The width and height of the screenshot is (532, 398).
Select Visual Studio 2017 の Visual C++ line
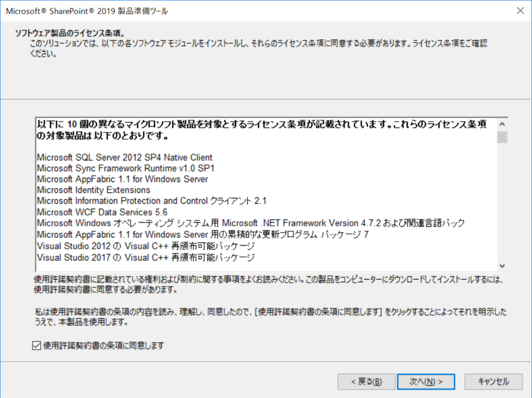click(x=146, y=258)
